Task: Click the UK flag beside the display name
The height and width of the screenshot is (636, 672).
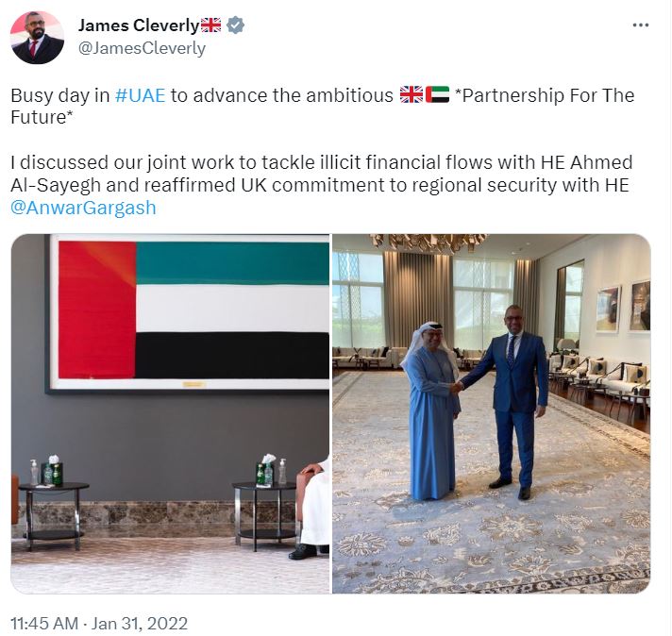Action: [x=210, y=25]
